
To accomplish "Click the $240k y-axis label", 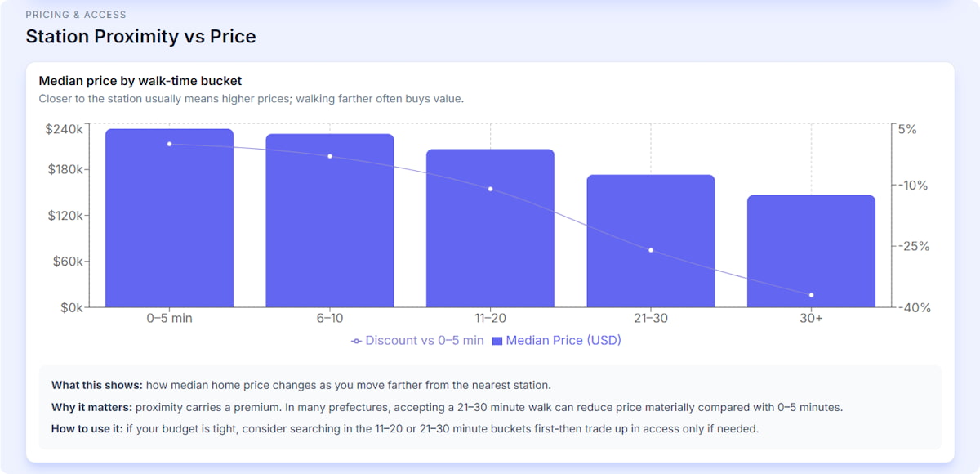I will pyautogui.click(x=64, y=129).
